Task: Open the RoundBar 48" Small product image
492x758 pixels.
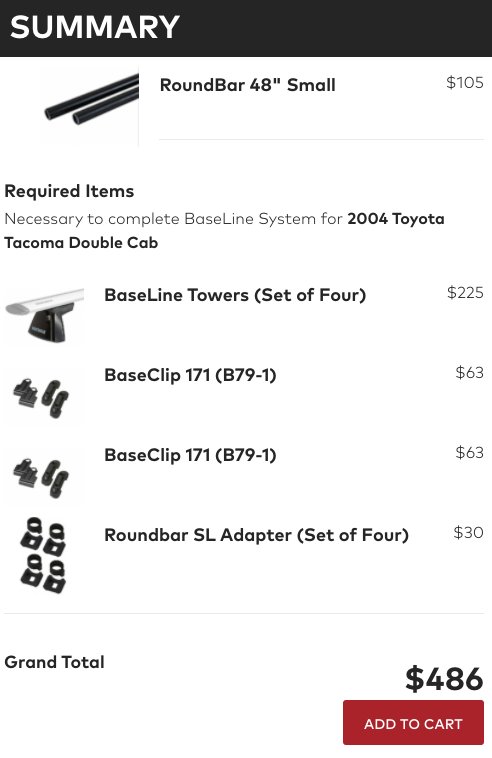Action: [x=90, y=106]
